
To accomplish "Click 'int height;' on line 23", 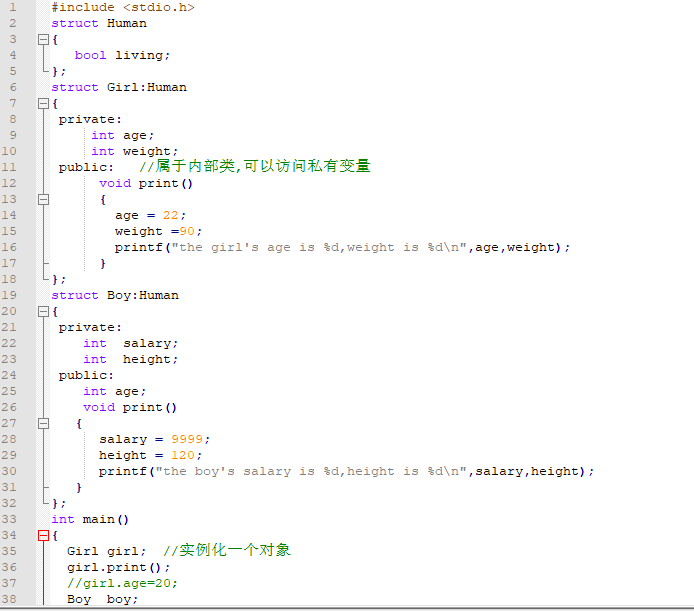I will click(131, 360).
